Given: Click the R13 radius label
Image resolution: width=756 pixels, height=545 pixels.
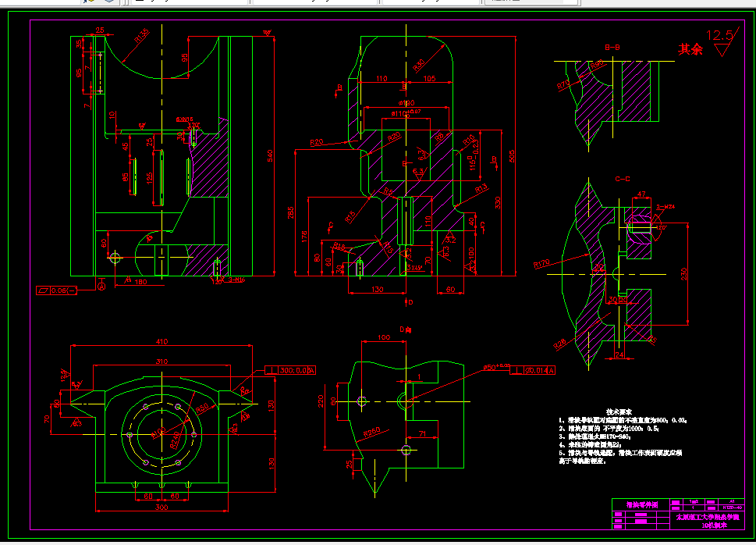Looking at the screenshot, I should (481, 189).
